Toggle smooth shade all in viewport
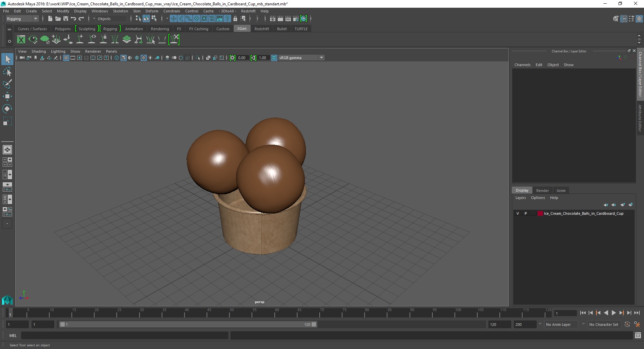This screenshot has width=644, height=349. (x=123, y=58)
